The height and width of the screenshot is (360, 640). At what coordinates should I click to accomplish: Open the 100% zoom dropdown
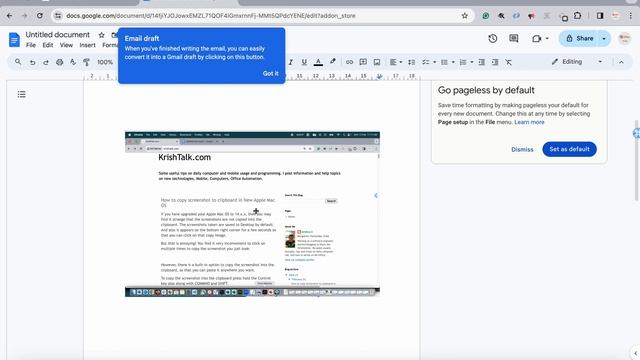pos(105,62)
